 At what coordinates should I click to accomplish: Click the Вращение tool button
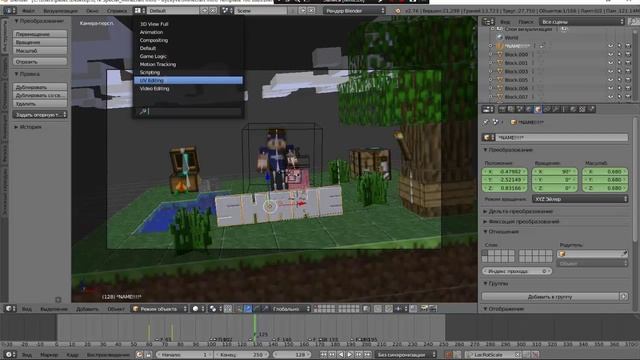pyautogui.click(x=40, y=42)
